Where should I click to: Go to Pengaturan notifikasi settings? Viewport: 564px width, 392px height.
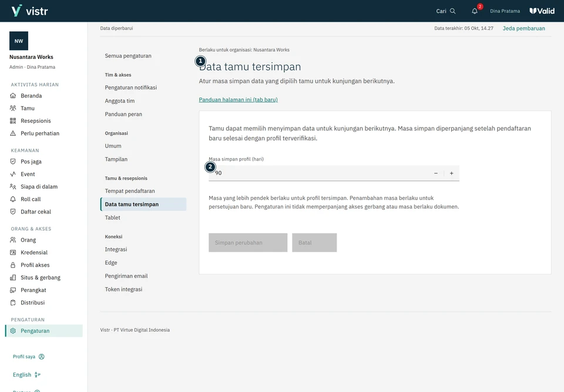point(131,88)
